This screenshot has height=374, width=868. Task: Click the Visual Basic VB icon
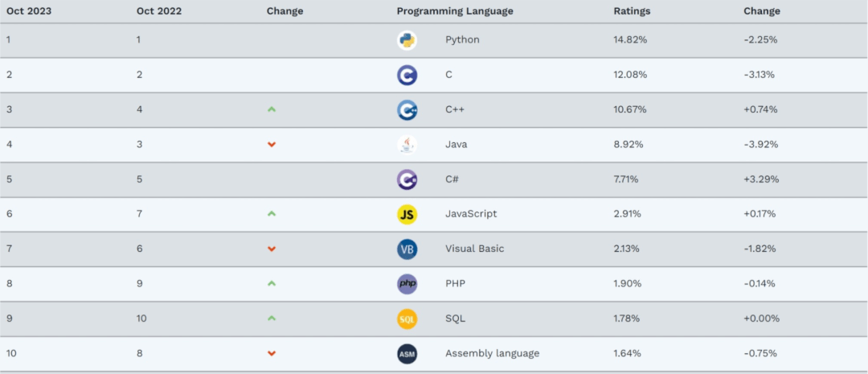point(407,249)
